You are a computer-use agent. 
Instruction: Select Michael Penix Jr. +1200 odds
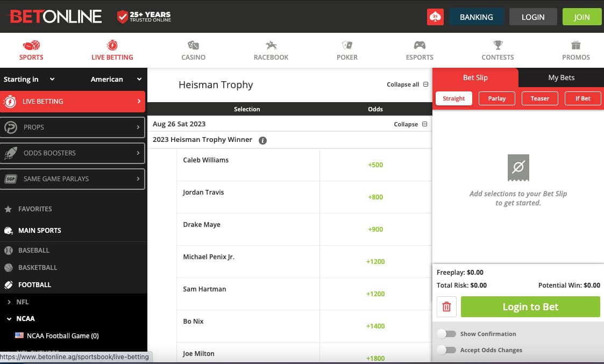coord(375,261)
